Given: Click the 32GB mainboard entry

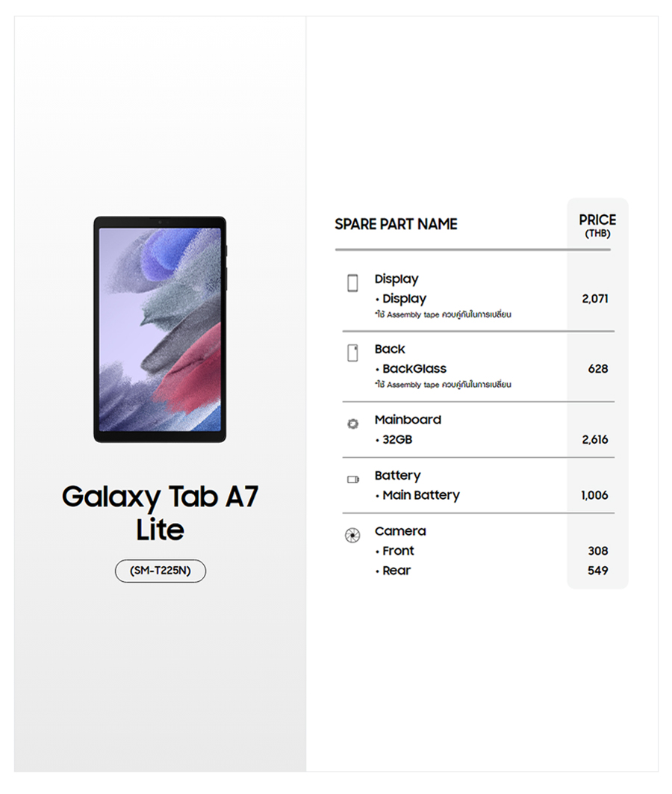Looking at the screenshot, I should pos(396,440).
